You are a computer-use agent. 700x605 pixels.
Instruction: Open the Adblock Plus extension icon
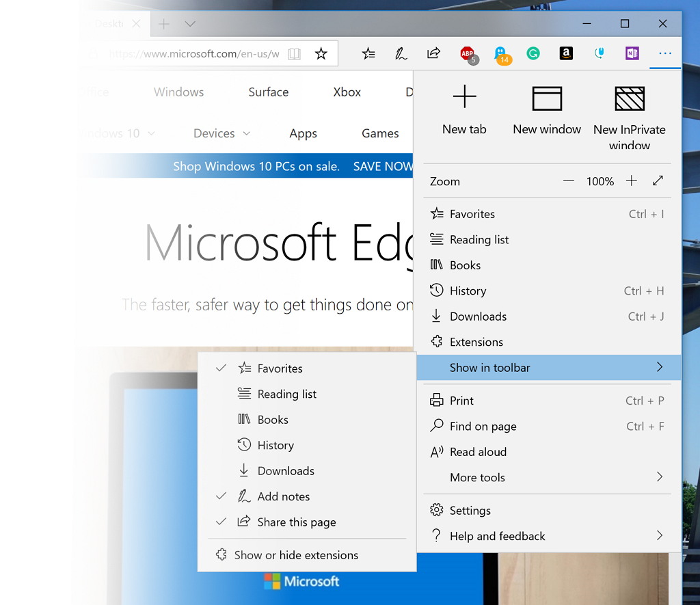click(468, 55)
